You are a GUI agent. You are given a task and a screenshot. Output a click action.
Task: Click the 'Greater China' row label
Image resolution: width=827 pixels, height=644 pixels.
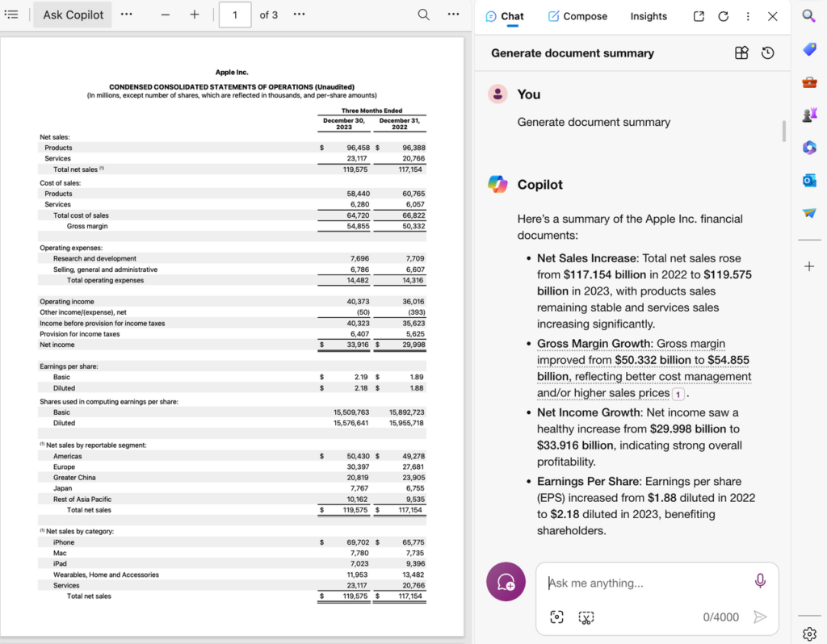(x=74, y=478)
